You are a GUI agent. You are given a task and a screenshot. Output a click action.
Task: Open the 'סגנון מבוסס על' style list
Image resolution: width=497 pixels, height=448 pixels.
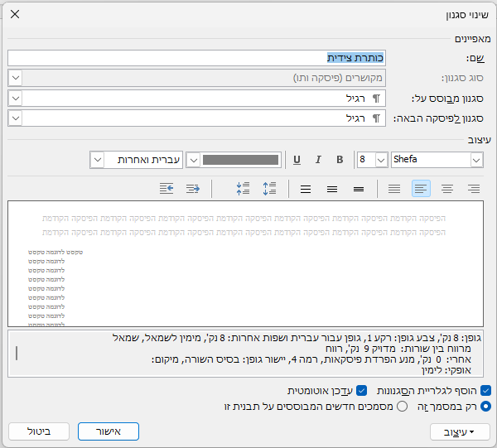[15, 99]
